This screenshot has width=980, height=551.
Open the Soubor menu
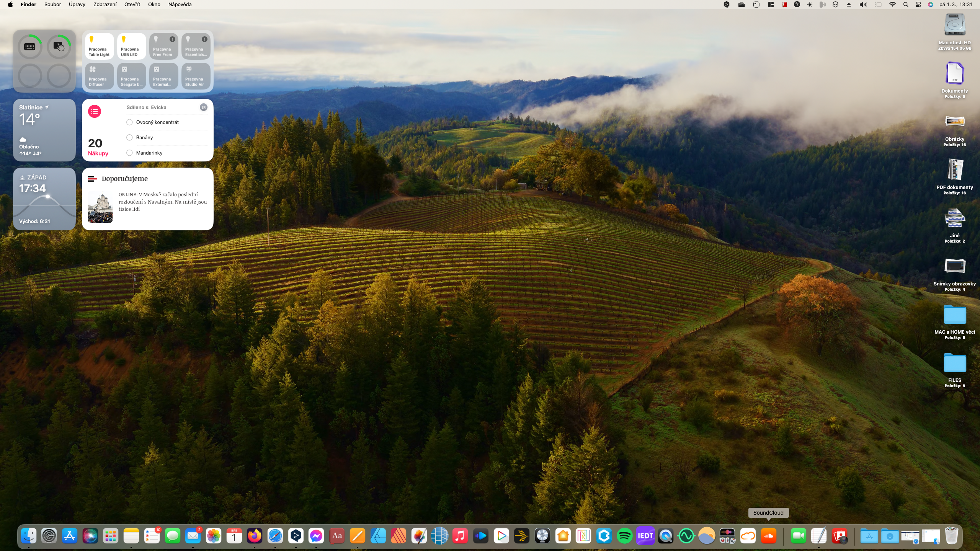52,5
